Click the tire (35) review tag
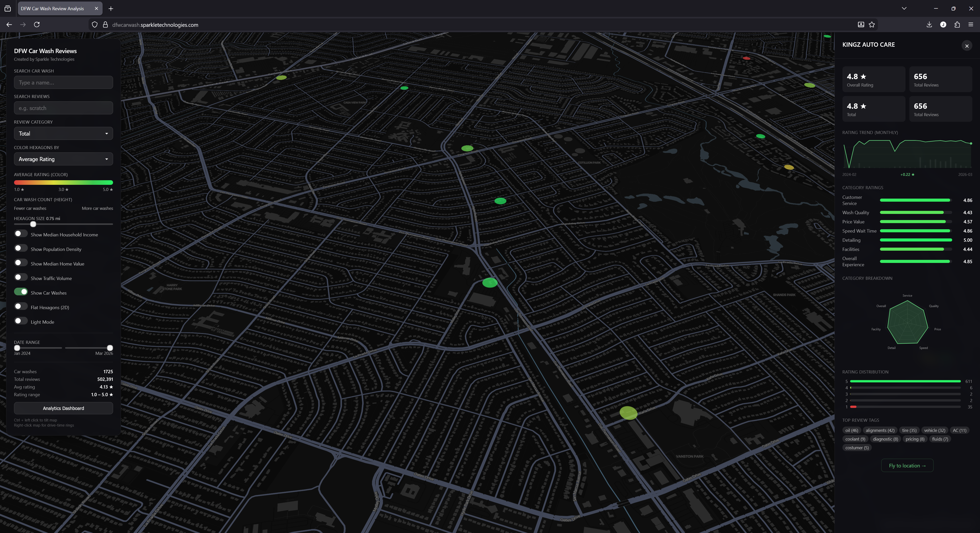 pyautogui.click(x=909, y=430)
